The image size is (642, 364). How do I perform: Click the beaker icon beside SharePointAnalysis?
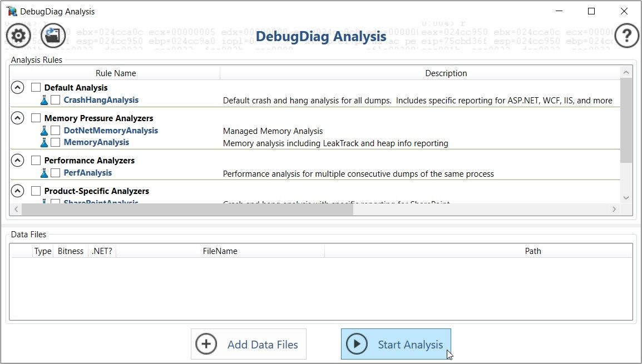tap(44, 202)
